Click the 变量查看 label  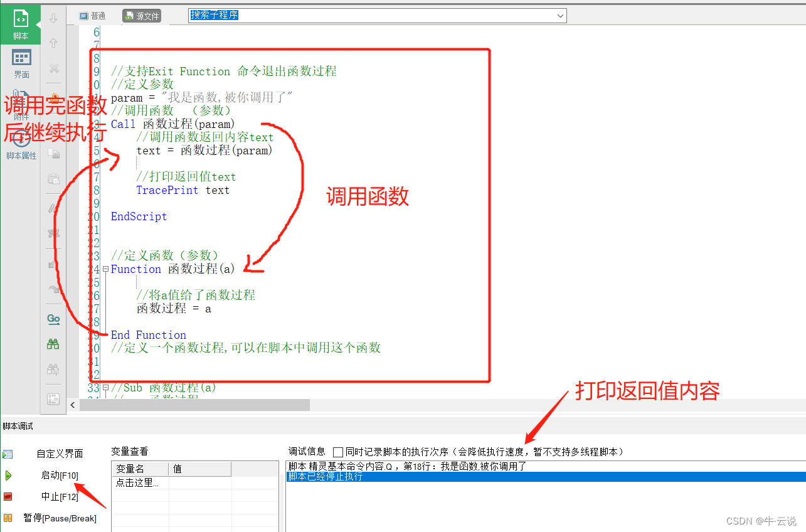tap(130, 452)
